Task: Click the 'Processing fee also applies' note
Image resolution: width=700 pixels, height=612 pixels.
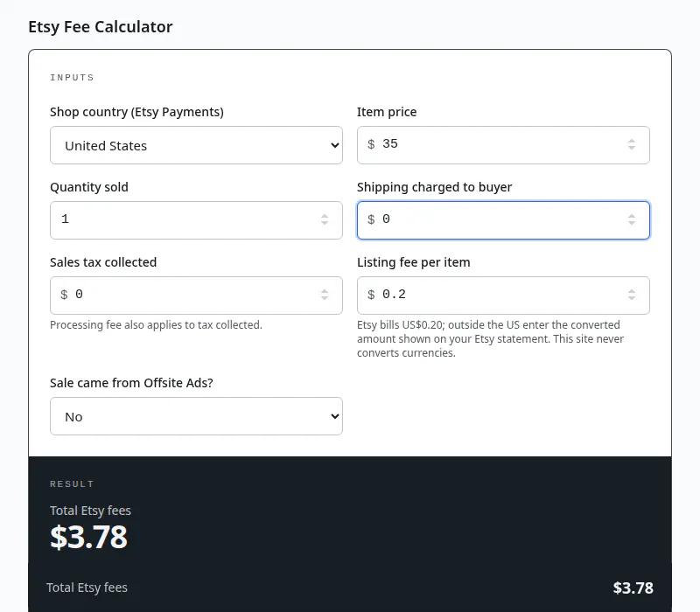Action: pos(156,324)
